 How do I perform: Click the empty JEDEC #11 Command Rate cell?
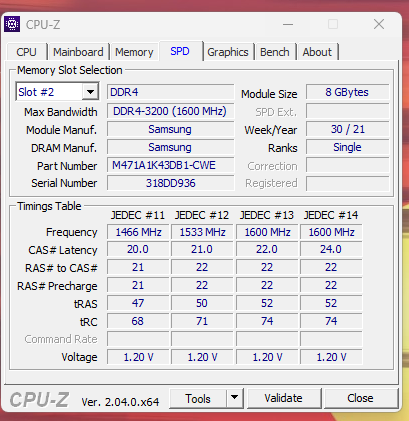click(138, 339)
